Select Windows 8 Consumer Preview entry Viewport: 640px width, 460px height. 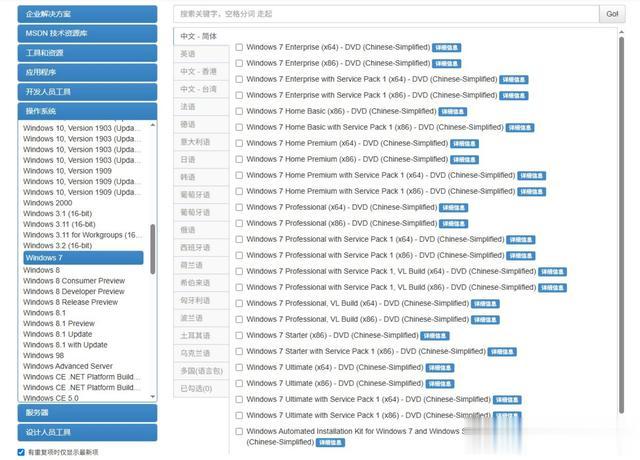click(x=74, y=281)
